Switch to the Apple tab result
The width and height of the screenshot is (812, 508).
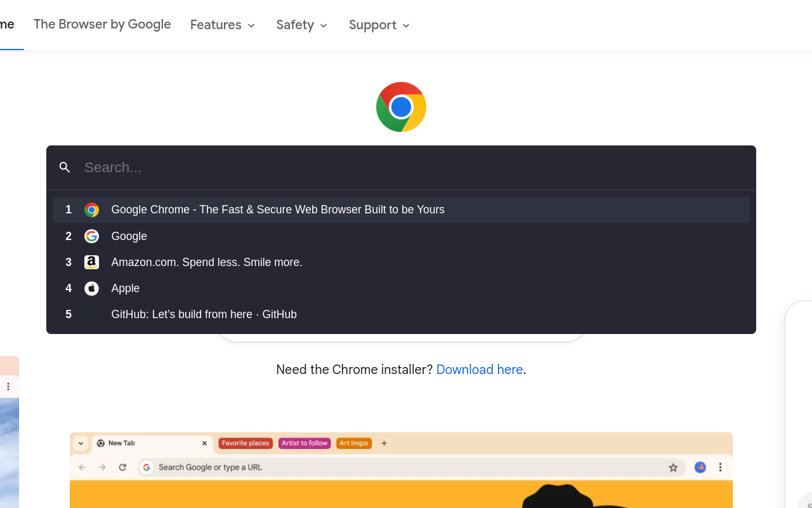[401, 288]
